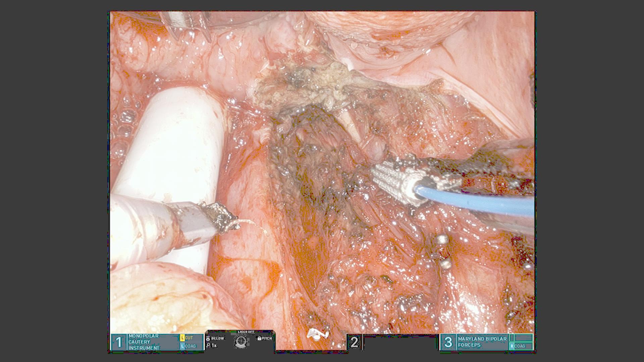Viewport: 644px width, 362px height.
Task: Click the white patient cart arm icon
Action: 318,334
